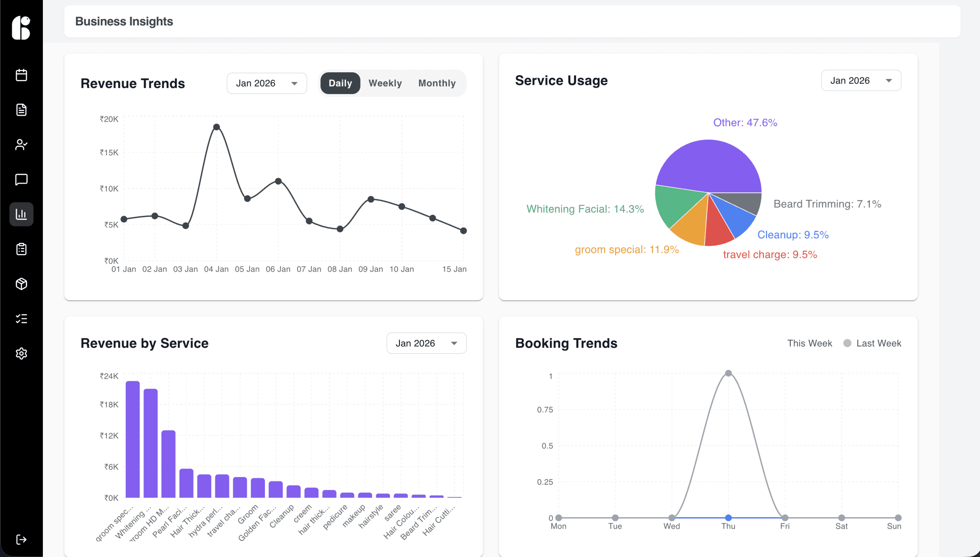This screenshot has height=557, width=980.
Task: Open the checklist tasks sidebar icon
Action: click(x=21, y=319)
